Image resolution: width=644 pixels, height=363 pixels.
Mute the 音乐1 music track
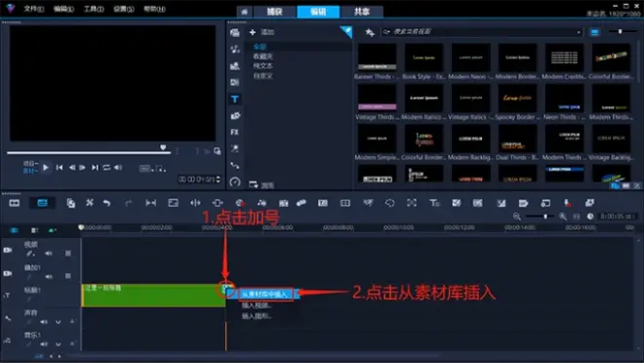pos(44,344)
